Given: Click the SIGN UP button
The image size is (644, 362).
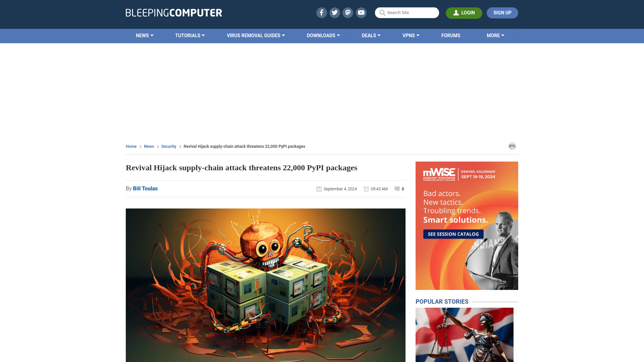Looking at the screenshot, I should [502, 13].
